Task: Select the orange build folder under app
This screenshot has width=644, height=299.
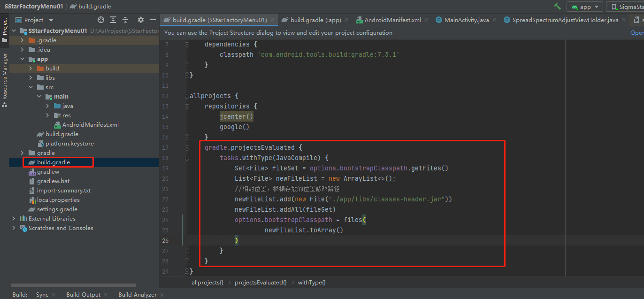Action: pyautogui.click(x=52, y=69)
